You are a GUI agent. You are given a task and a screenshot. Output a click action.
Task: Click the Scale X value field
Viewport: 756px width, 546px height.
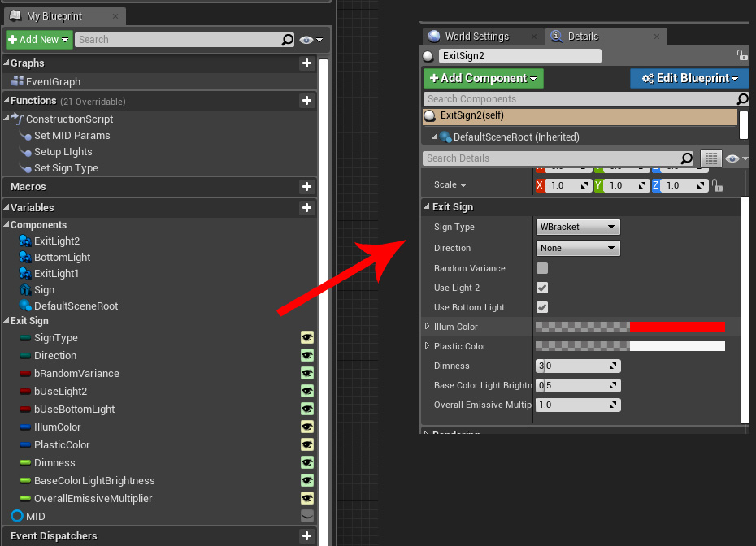pos(568,185)
